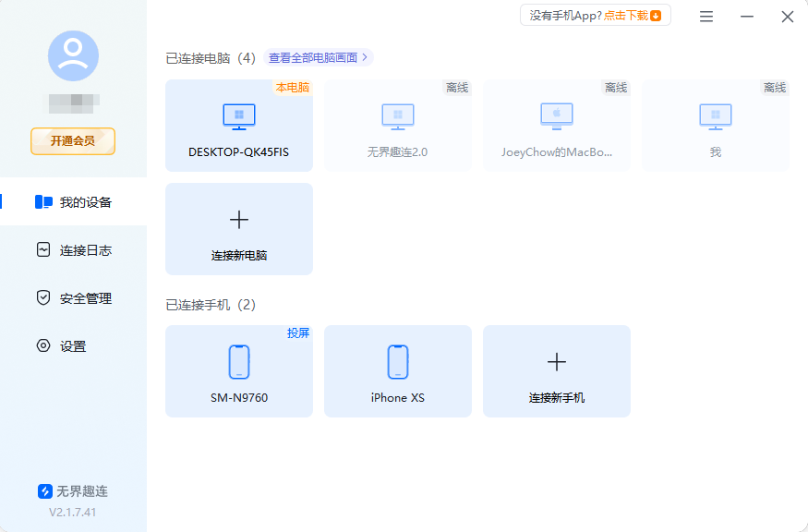808x532 pixels.
Task: Click the download icon next to 点击下载
Action: [656, 15]
